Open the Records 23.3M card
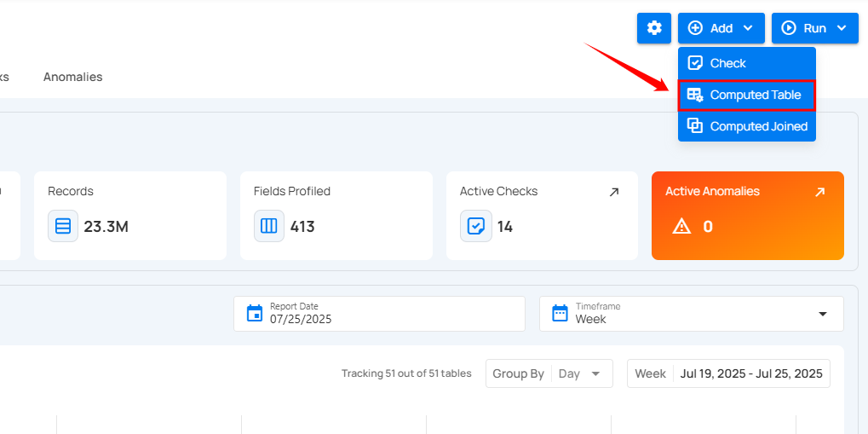The width and height of the screenshot is (868, 434). point(129,215)
